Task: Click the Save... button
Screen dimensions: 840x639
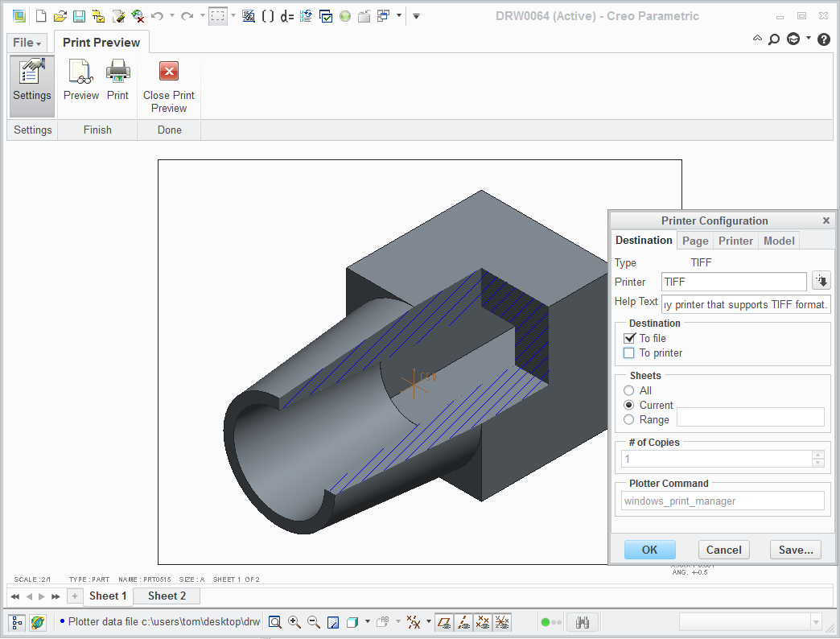Action: pos(796,550)
